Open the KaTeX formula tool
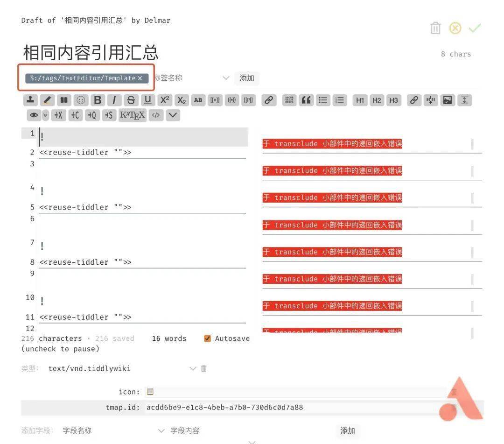 [x=132, y=115]
